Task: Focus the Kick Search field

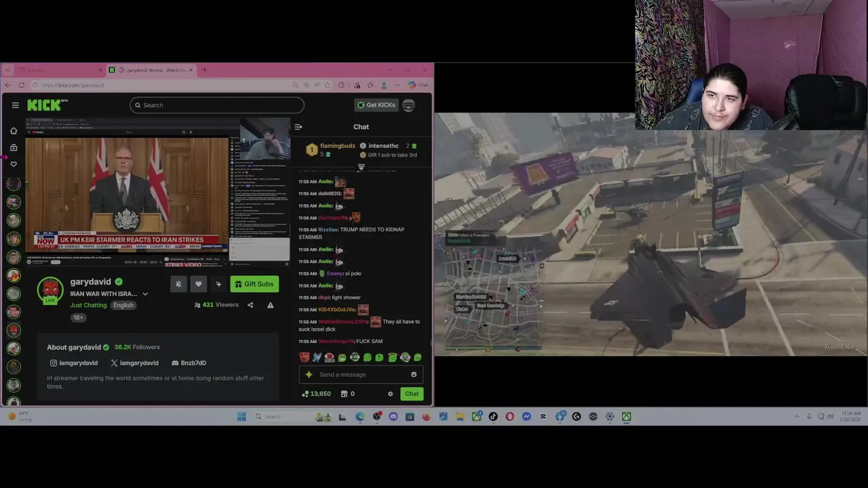Action: pyautogui.click(x=217, y=105)
